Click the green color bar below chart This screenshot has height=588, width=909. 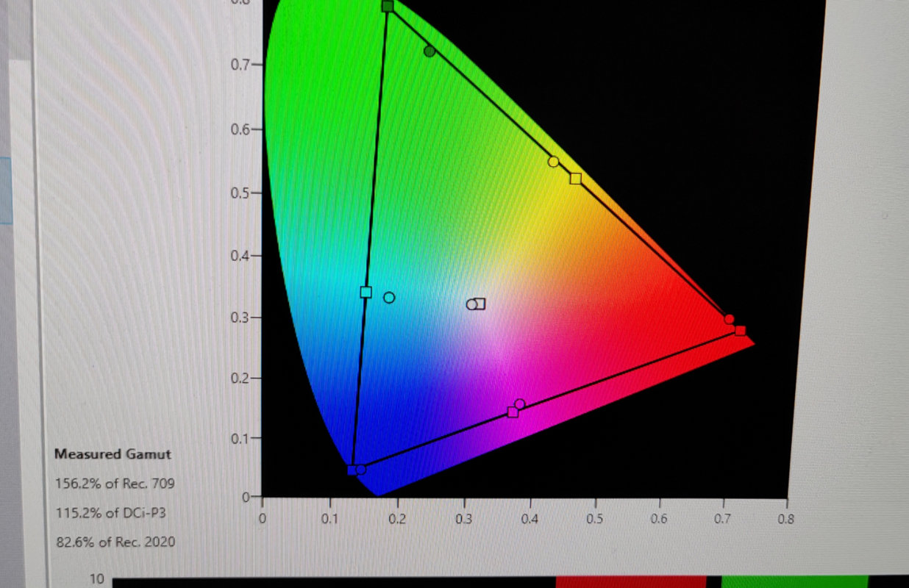click(x=794, y=582)
